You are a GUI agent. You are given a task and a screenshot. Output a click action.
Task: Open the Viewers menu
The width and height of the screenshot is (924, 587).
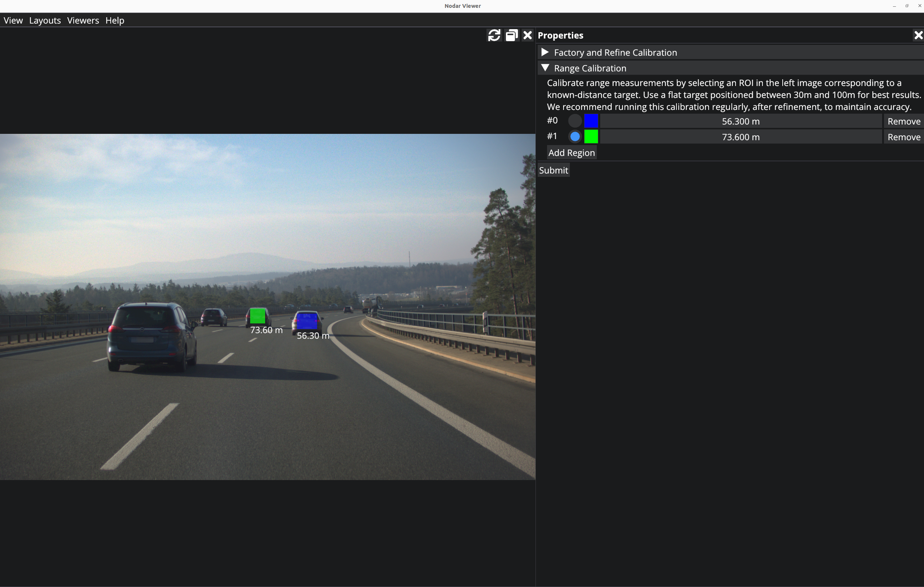(x=83, y=20)
